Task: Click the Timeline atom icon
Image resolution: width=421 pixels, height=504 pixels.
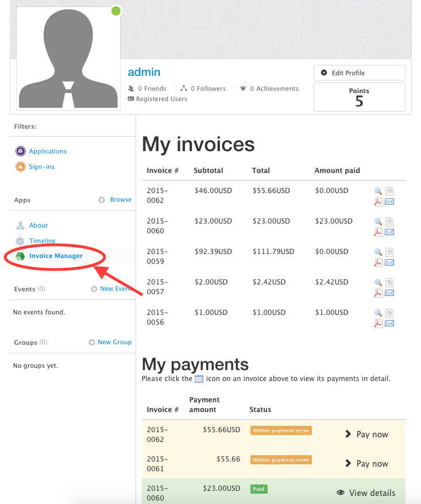Action: tap(20, 241)
